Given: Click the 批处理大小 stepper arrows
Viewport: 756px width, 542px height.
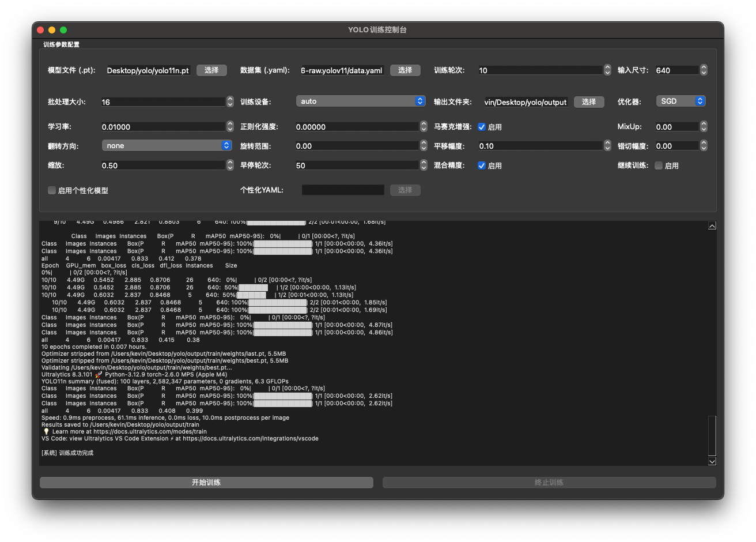Looking at the screenshot, I should click(230, 102).
